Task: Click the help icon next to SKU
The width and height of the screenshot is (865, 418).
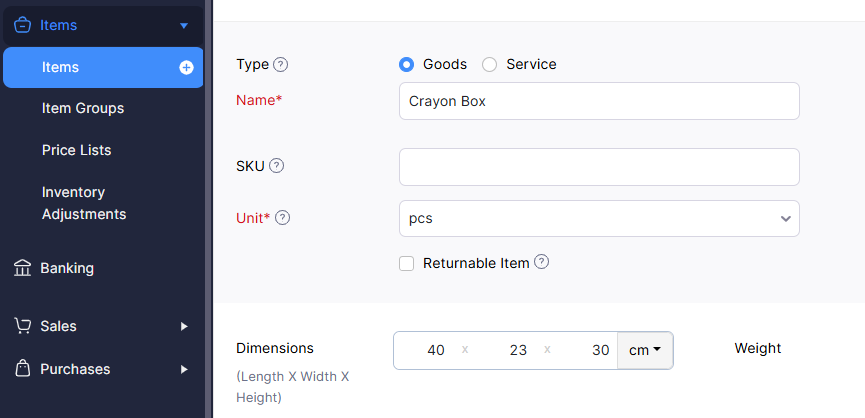Action: point(277,166)
